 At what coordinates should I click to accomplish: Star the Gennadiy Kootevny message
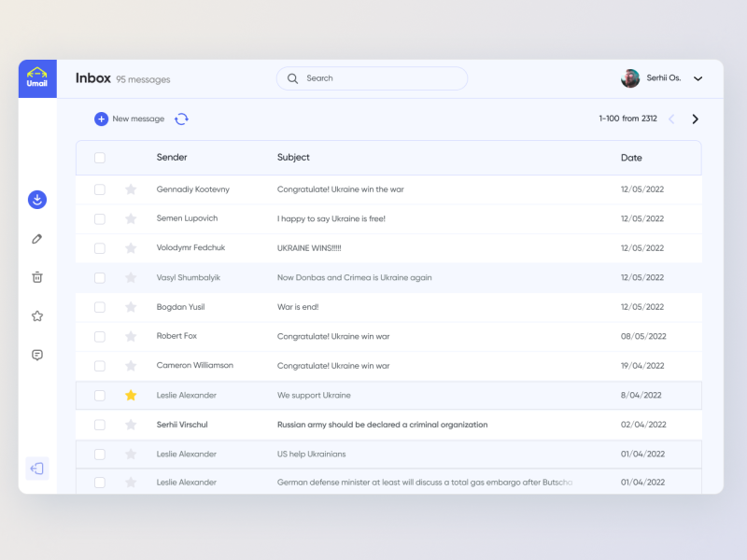131,189
